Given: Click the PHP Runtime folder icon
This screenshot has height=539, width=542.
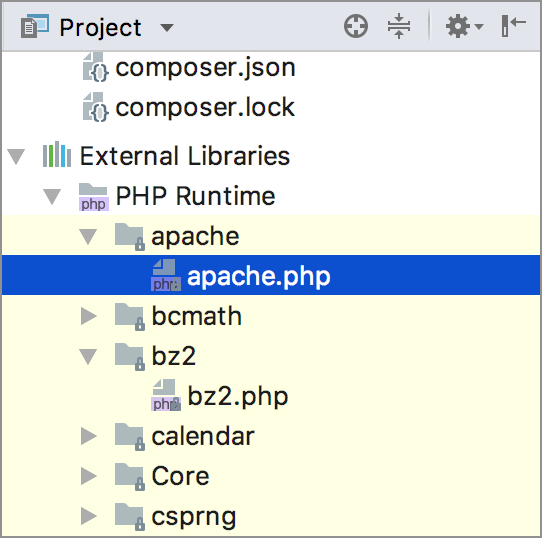Looking at the screenshot, I should point(94,197).
